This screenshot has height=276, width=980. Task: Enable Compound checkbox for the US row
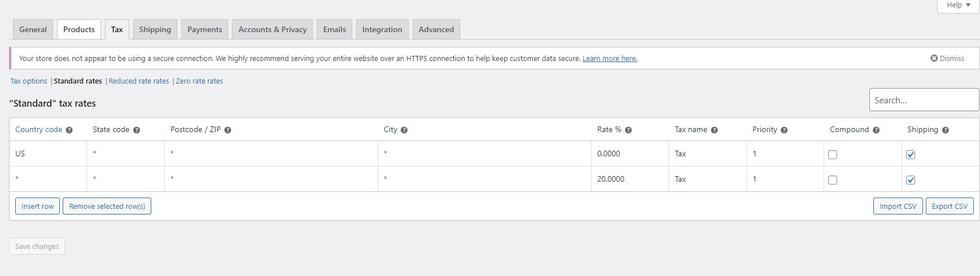(x=833, y=155)
